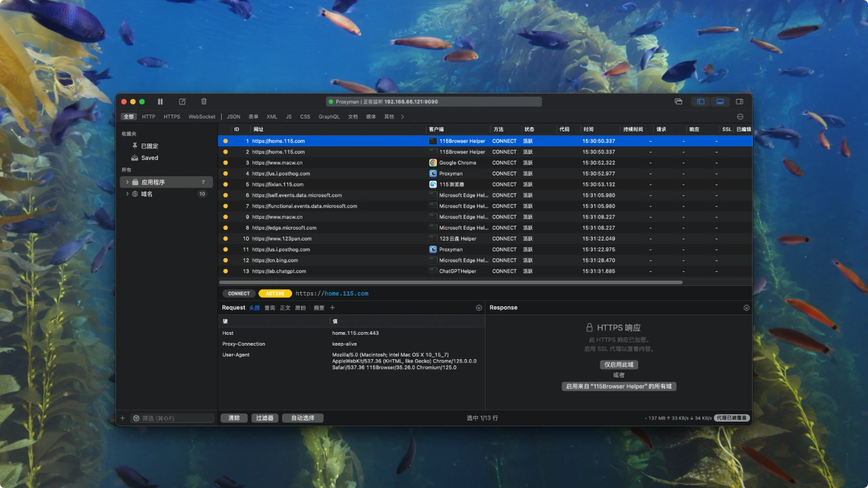Select the XML filter tab
868x488 pixels.
pos(272,117)
